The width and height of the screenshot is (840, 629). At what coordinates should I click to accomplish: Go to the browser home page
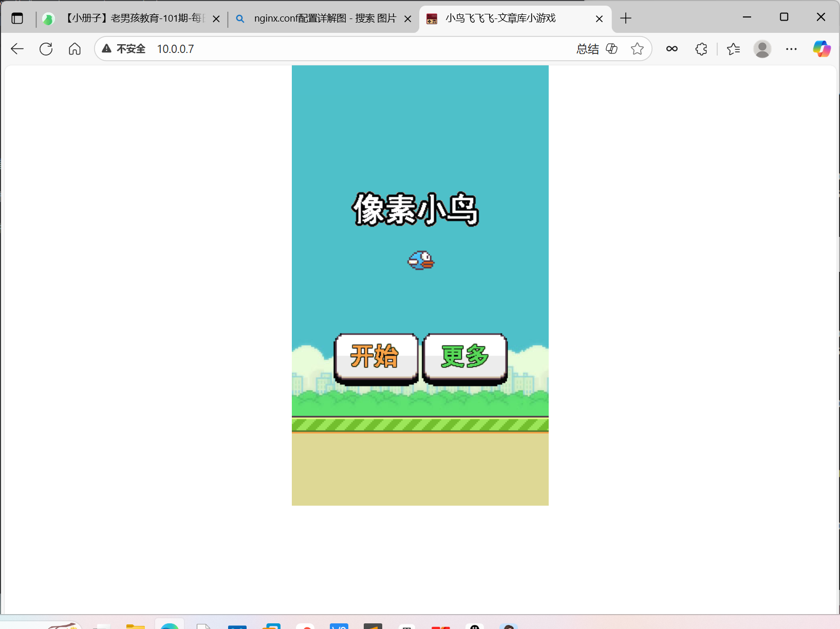74,49
